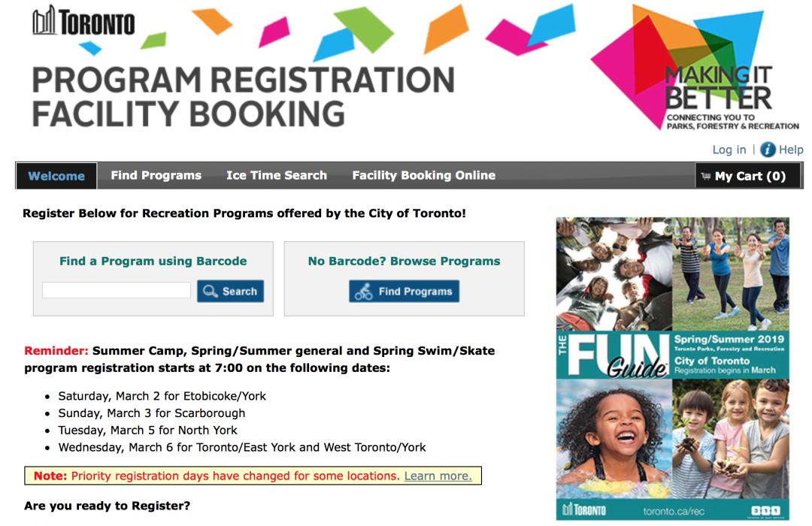Screen dimensions: 812x526
Task: Open the Find Programs menu item
Action: pyautogui.click(x=156, y=176)
